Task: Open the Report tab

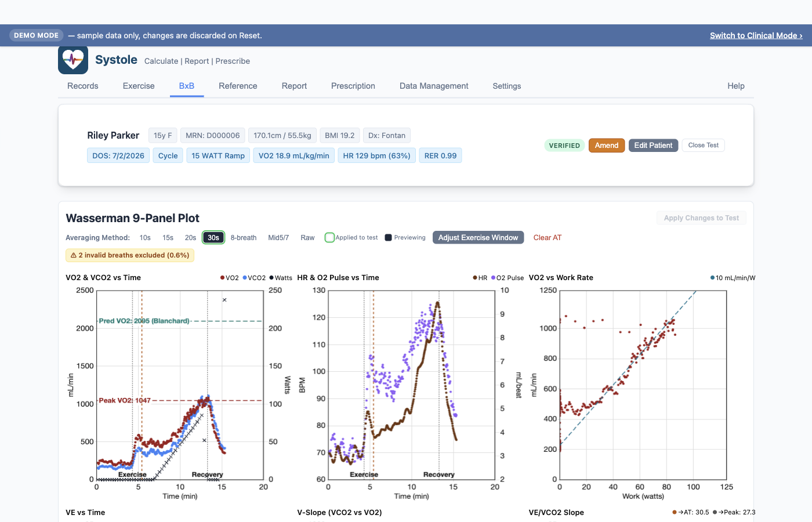Action: 294,86
